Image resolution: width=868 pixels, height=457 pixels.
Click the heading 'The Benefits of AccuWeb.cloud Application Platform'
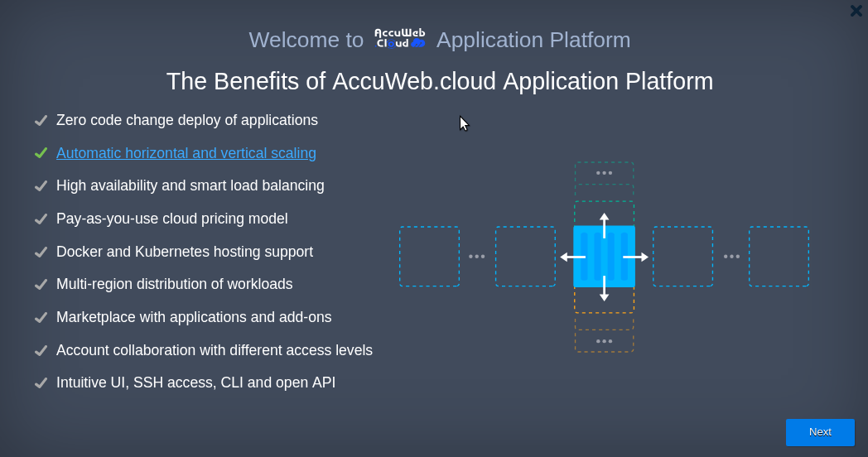440,81
